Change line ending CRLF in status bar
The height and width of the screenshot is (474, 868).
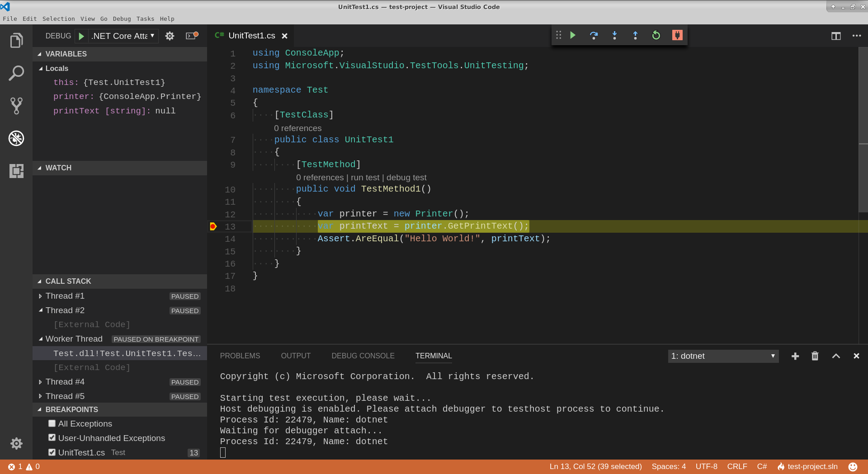pos(737,467)
